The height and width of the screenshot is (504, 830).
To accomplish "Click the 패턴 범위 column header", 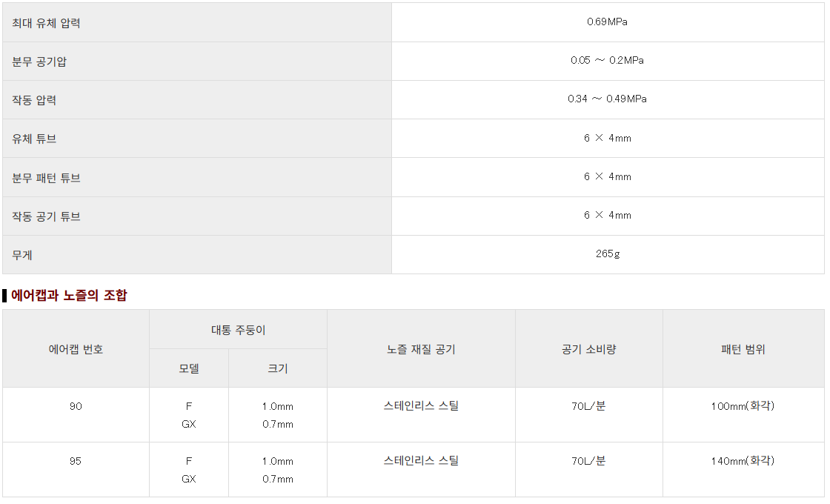I will click(x=743, y=349).
